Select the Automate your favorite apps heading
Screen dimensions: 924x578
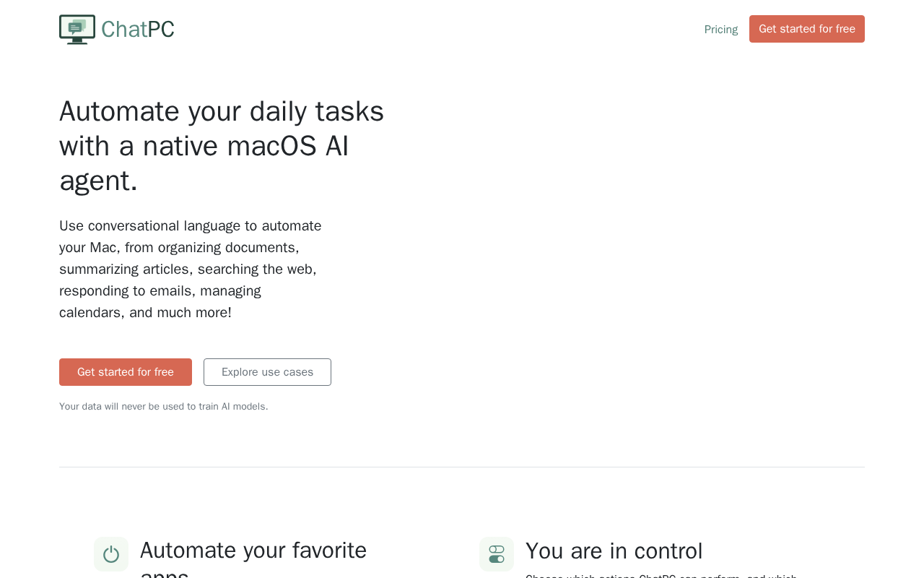(x=253, y=551)
